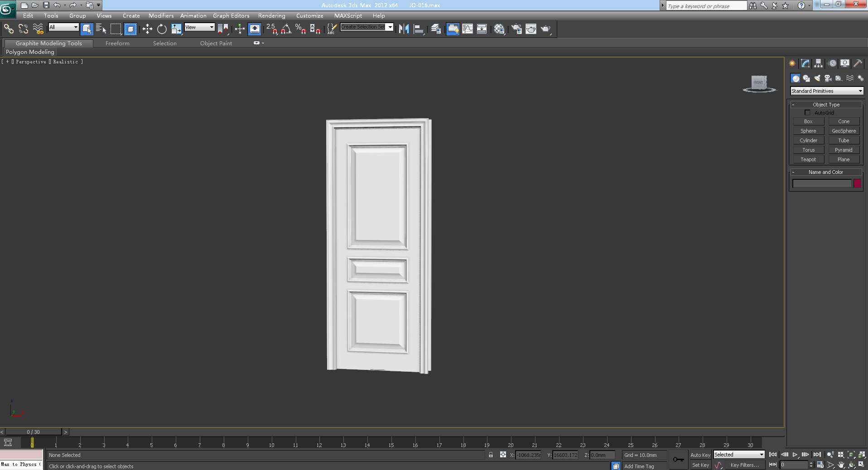Activate the Select and Move tool

147,29
